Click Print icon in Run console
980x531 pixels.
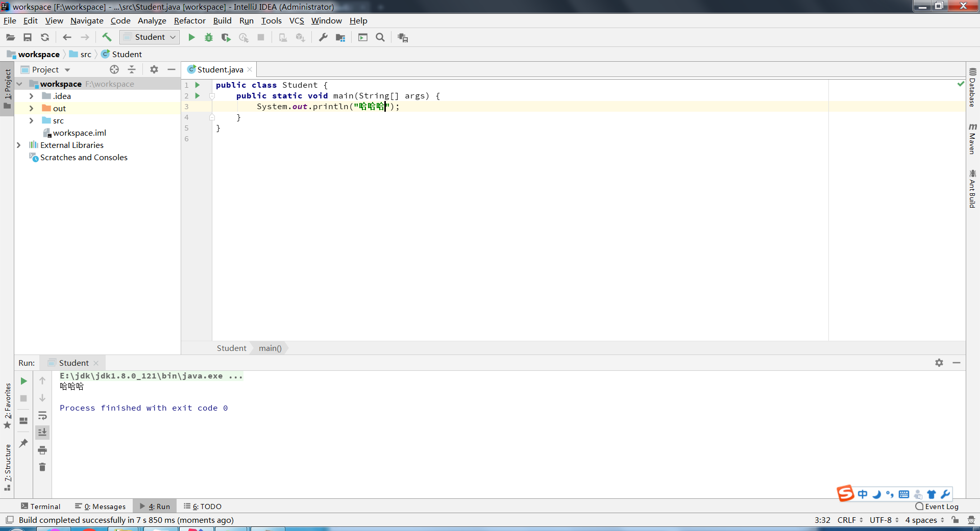pyautogui.click(x=42, y=450)
